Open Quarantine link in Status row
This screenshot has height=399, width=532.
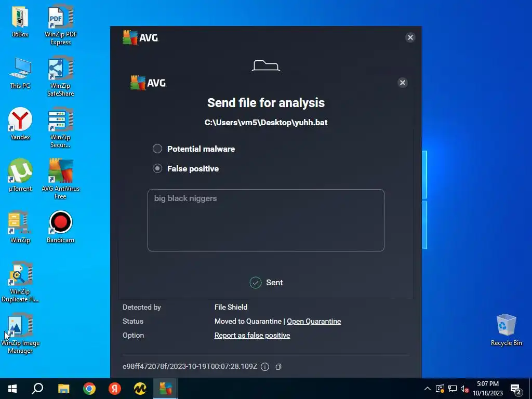(314, 321)
